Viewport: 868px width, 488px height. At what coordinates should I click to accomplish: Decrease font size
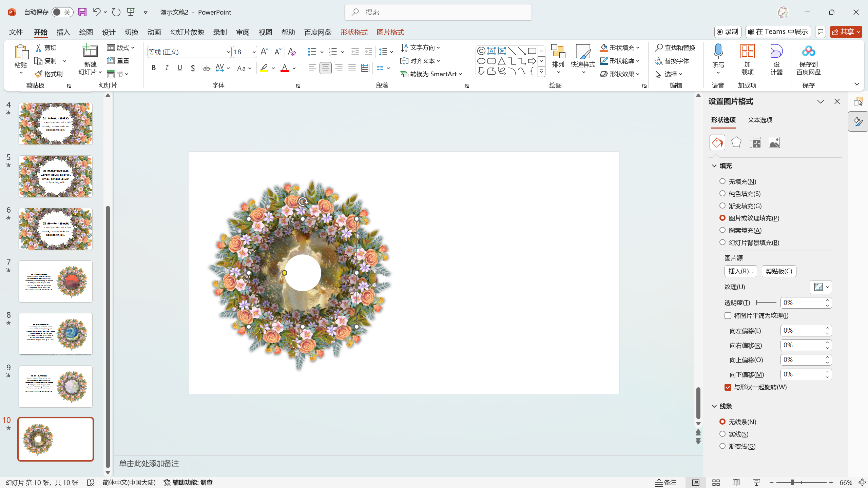277,52
